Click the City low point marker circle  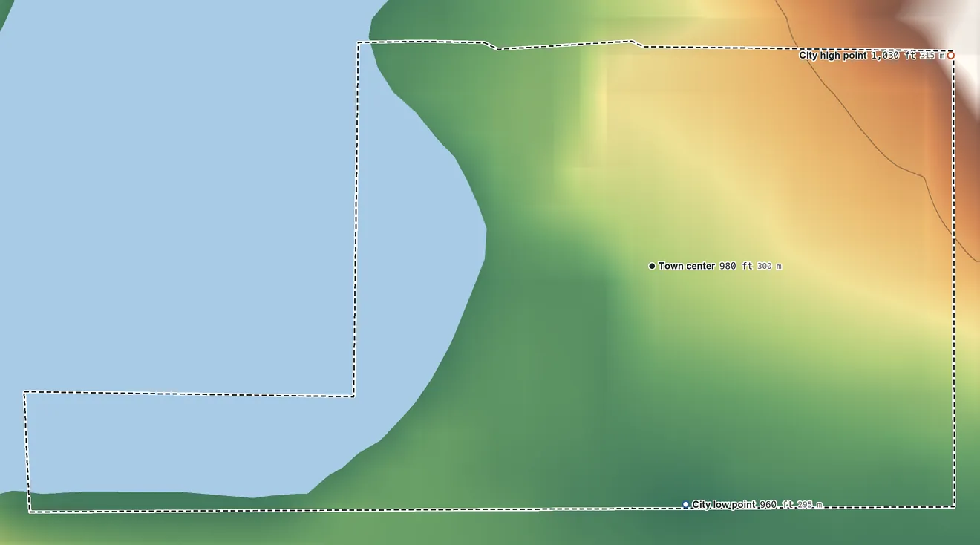coord(685,505)
